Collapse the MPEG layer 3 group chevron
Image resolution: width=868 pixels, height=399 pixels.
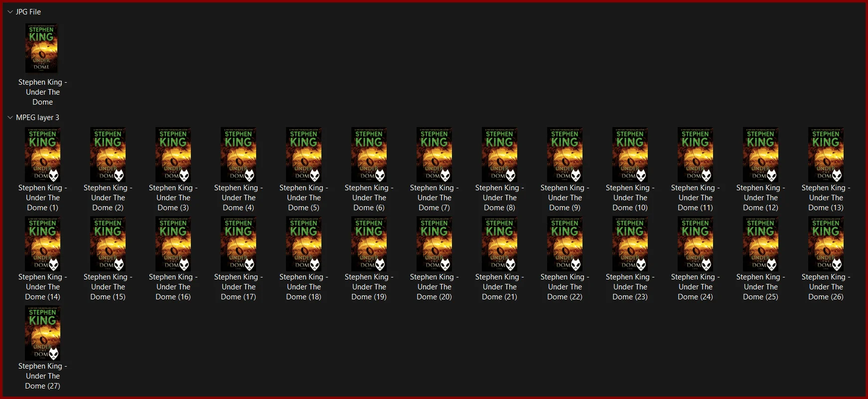tap(10, 118)
